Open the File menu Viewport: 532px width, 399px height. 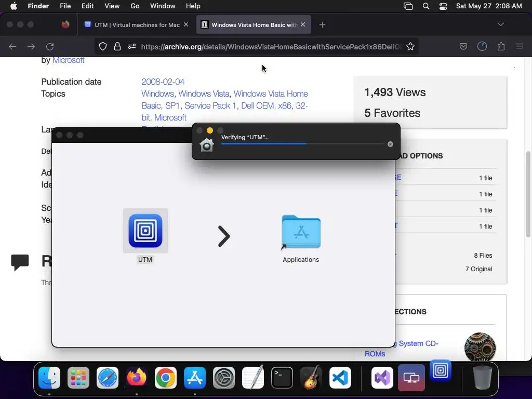[x=65, y=6]
